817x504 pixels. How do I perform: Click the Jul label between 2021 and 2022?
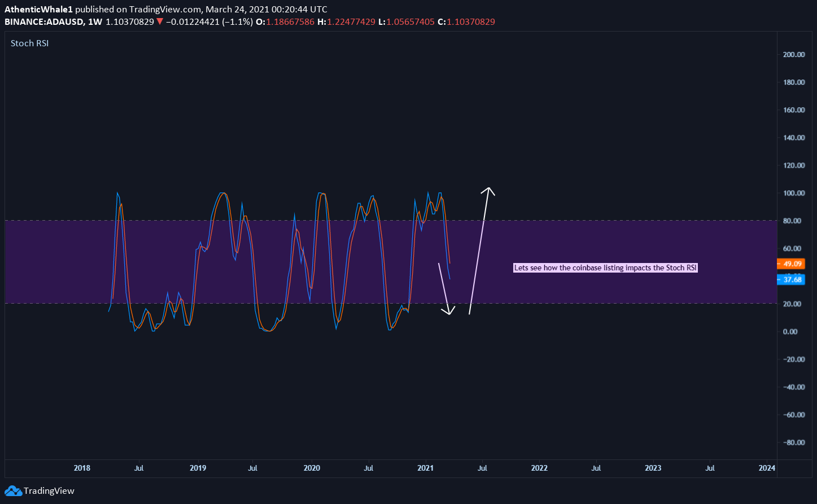pyautogui.click(x=483, y=468)
